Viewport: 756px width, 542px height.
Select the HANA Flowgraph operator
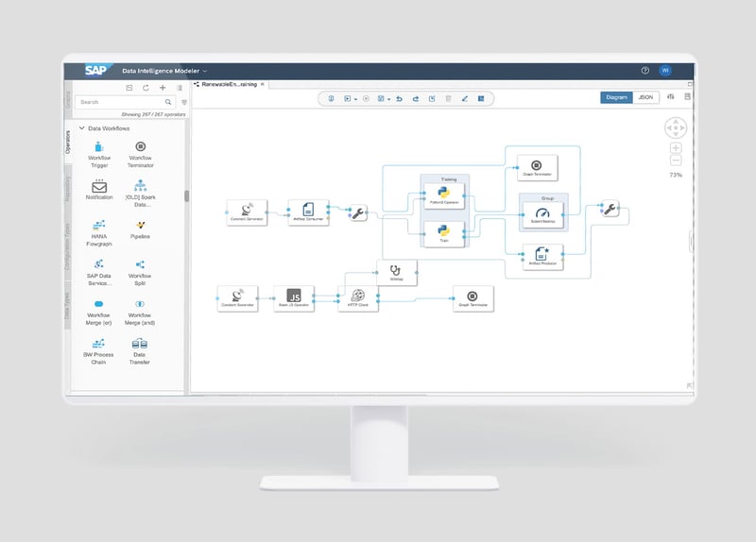[x=99, y=232]
